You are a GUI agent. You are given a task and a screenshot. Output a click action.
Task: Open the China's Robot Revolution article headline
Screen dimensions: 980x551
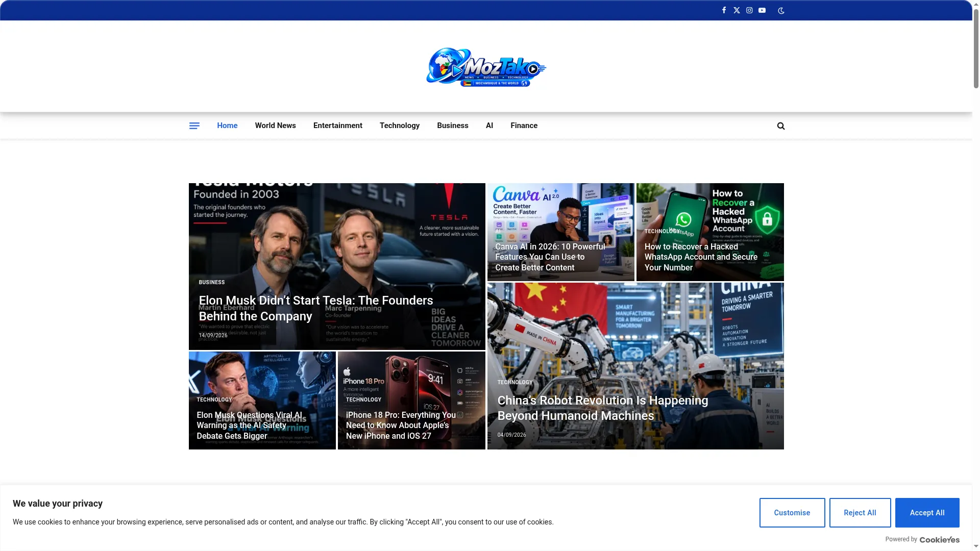[603, 408]
